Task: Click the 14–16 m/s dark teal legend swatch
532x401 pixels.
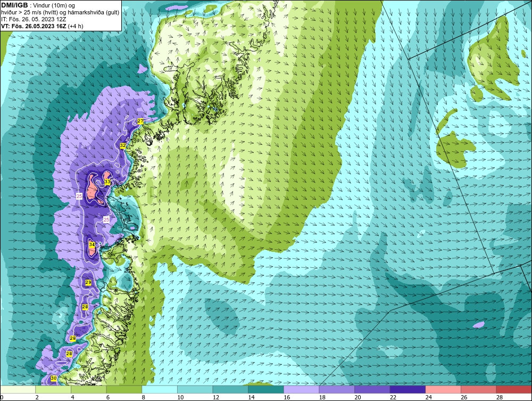Action: (x=266, y=389)
